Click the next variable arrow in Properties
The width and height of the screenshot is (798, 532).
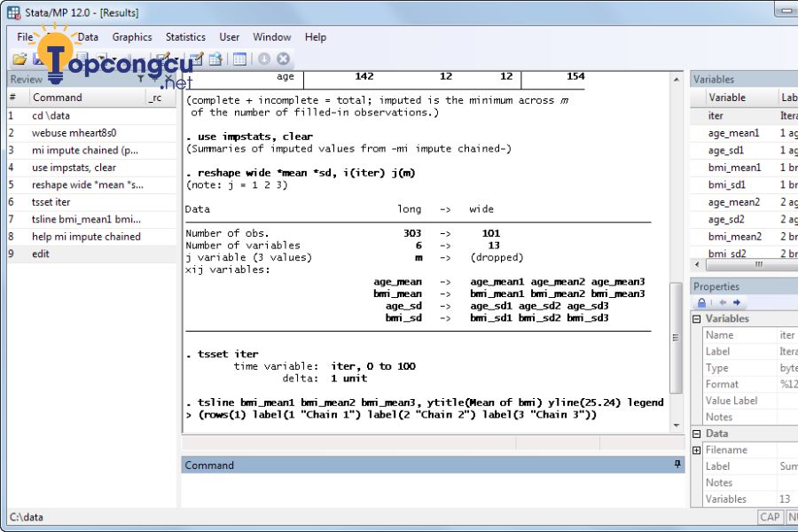pos(737,302)
